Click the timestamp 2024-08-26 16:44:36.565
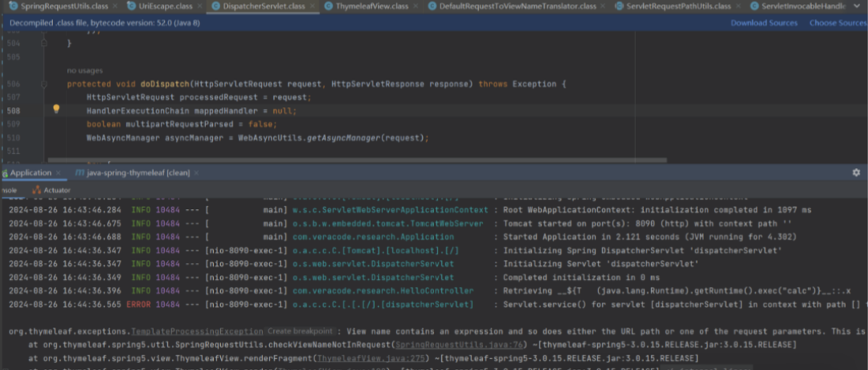This screenshot has width=868, height=370. (x=65, y=304)
